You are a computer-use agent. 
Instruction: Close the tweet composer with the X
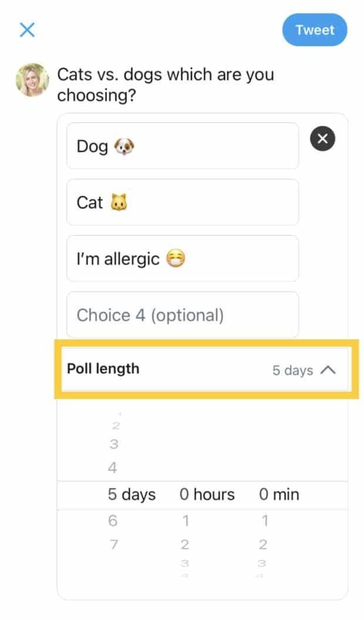click(x=27, y=30)
